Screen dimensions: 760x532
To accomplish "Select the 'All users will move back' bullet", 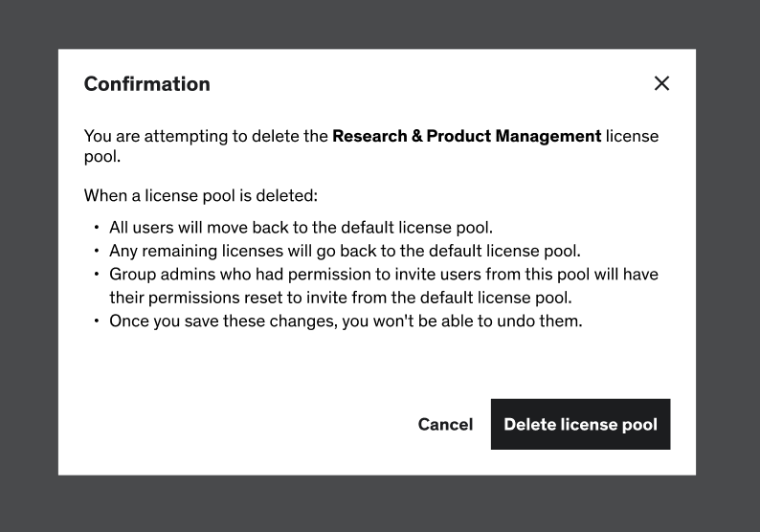I will [x=301, y=228].
